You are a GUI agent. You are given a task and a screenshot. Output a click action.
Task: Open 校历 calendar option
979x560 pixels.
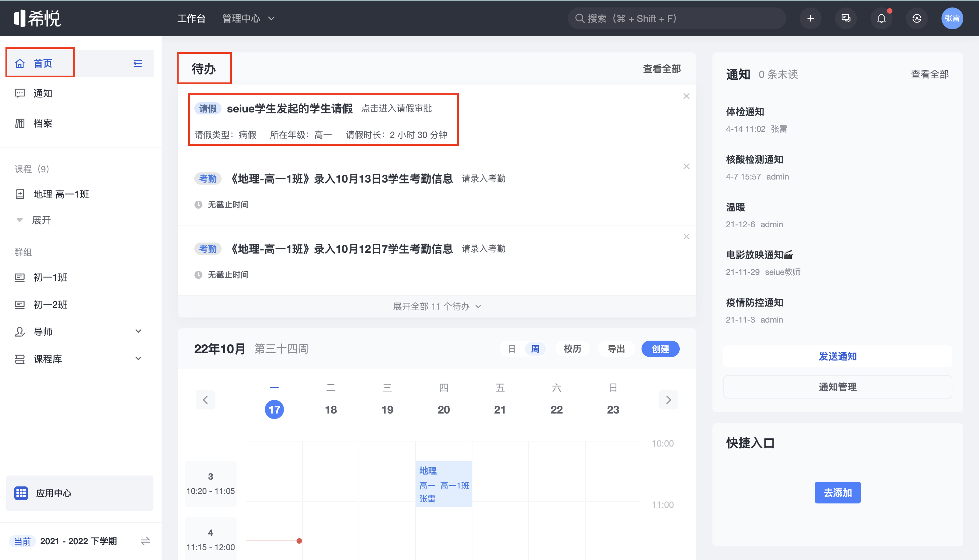point(572,349)
